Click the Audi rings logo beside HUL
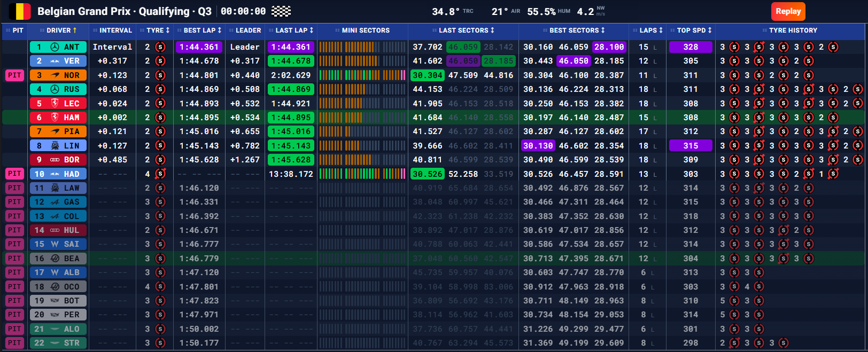 tap(55, 230)
